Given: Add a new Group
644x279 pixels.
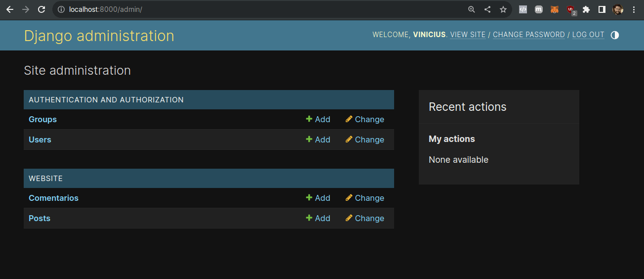Looking at the screenshot, I should tap(318, 119).
